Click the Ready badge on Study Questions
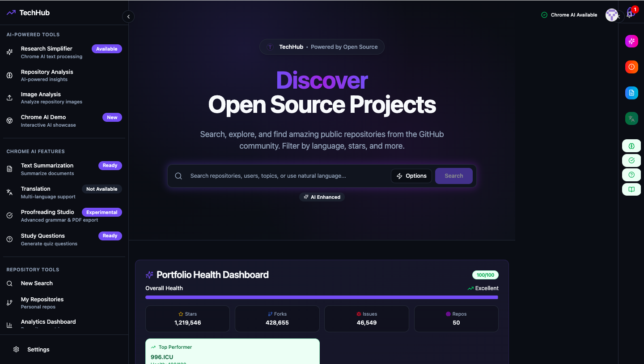 (110, 236)
